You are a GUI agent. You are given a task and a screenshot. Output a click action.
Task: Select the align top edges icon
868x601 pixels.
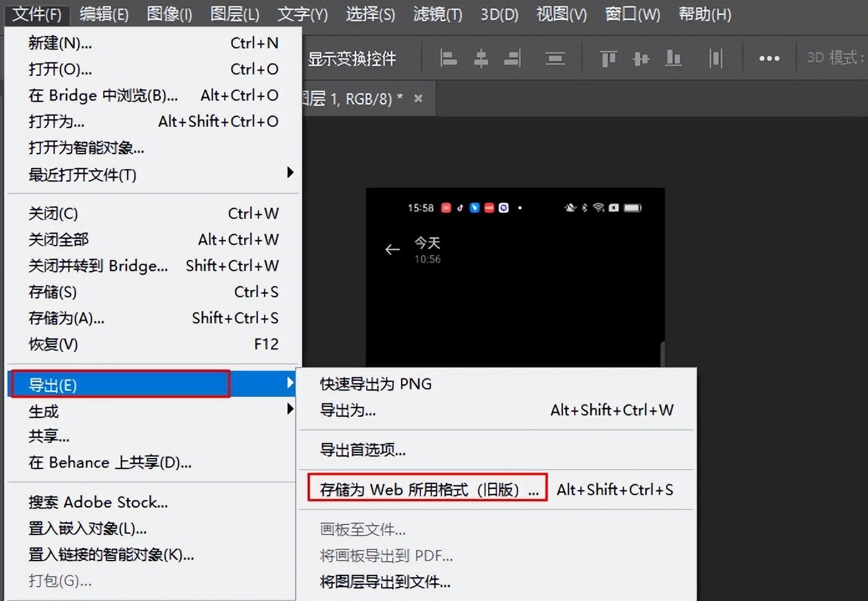pyautogui.click(x=608, y=58)
